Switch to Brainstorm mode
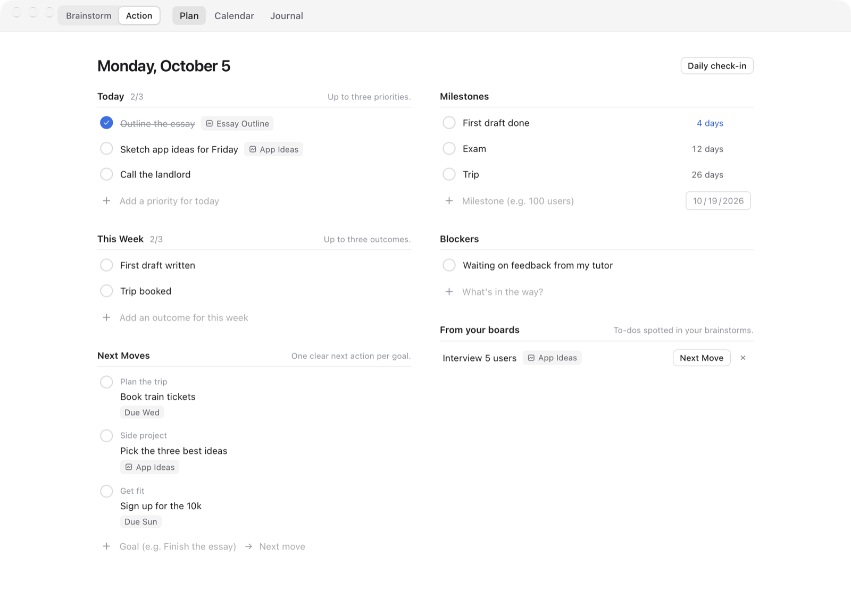Viewport: 851px width, 616px height. click(x=89, y=15)
